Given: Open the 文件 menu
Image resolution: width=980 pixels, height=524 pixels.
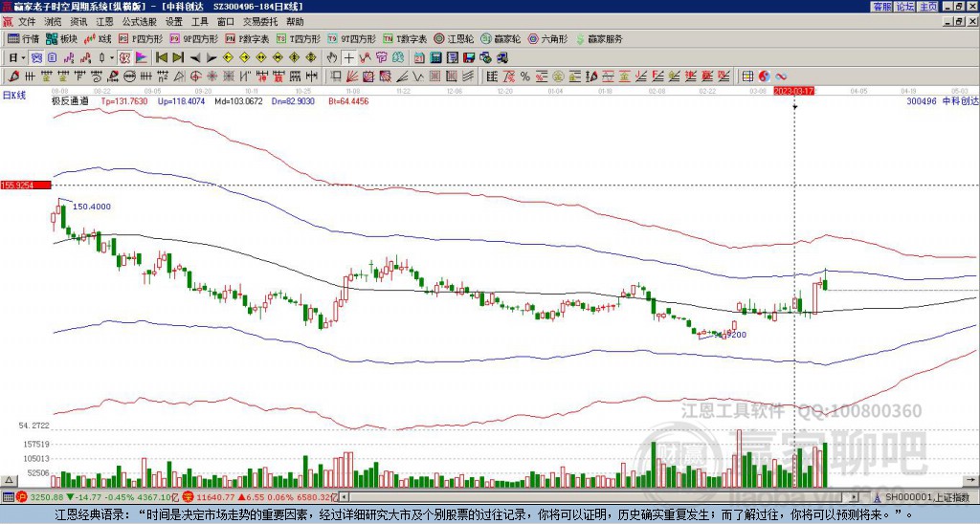Looking at the screenshot, I should pos(27,22).
